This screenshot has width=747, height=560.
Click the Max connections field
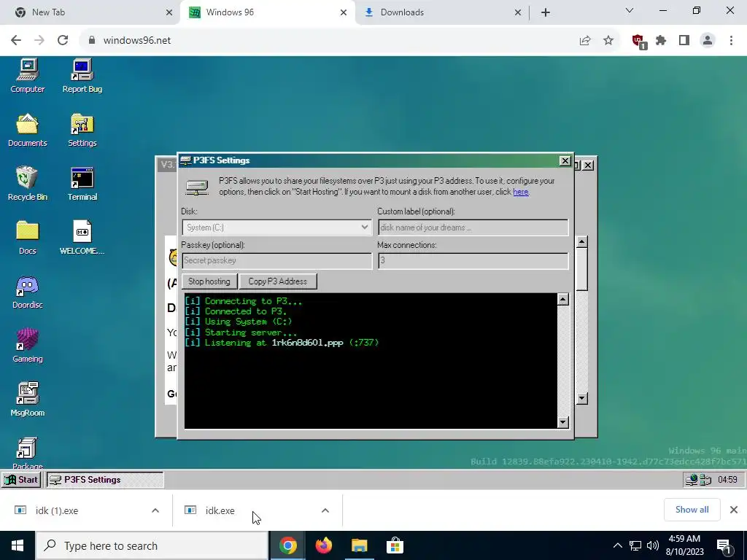tap(473, 260)
